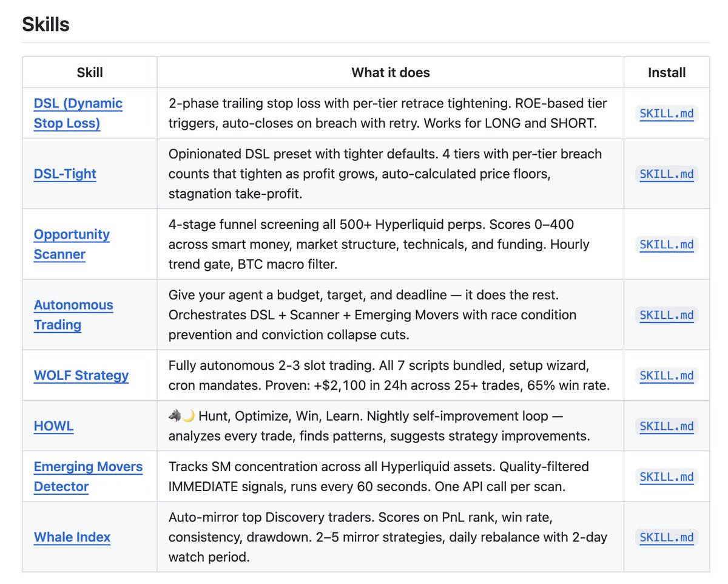Open SKILL.md in the WOLF Strategy row
728x584 pixels.
pos(667,375)
